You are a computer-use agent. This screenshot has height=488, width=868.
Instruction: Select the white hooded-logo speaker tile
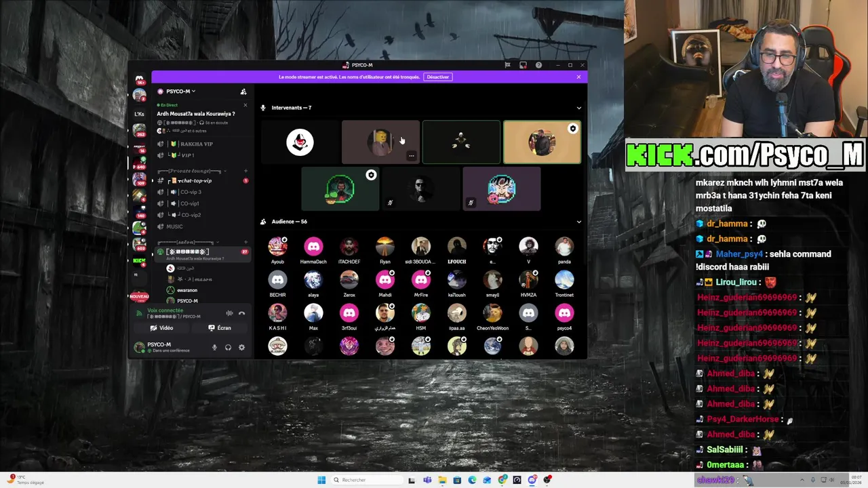click(300, 142)
